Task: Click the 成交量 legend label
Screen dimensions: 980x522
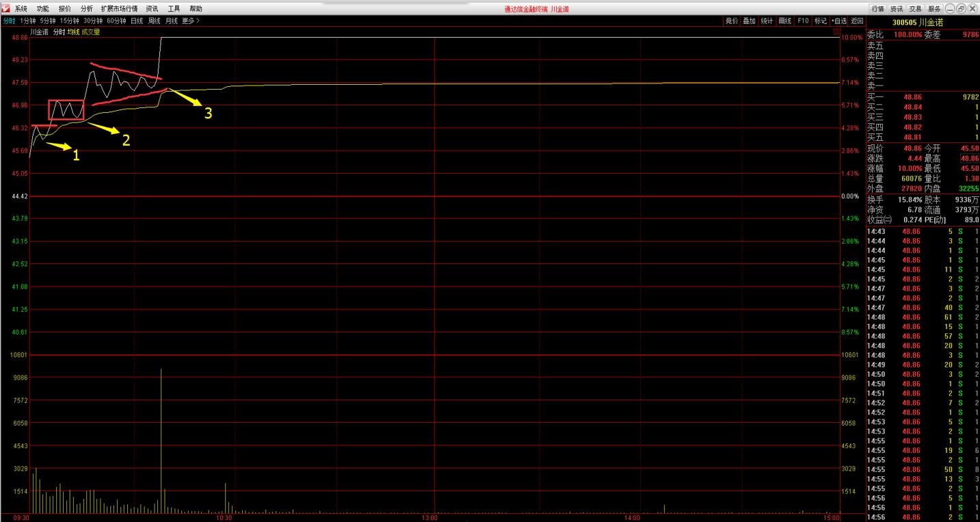Action: coord(91,31)
